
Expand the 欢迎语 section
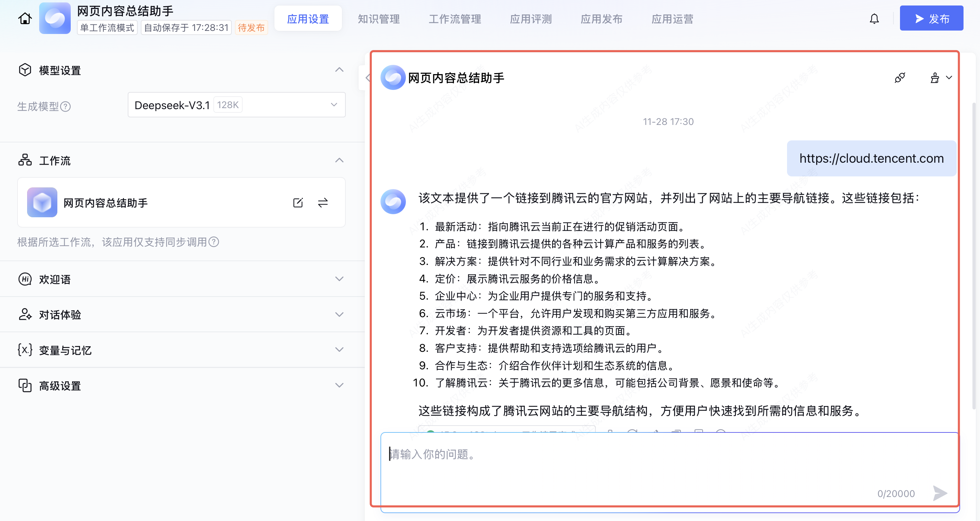coord(339,279)
